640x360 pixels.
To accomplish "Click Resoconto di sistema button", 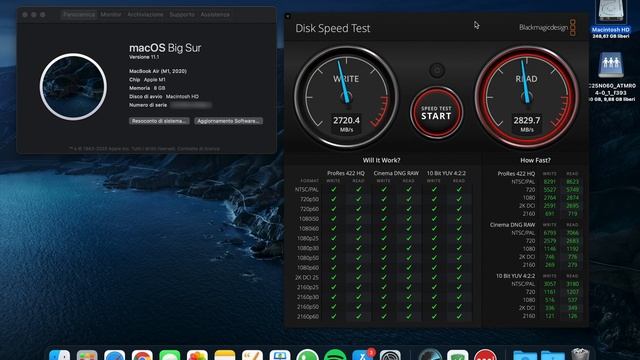I will (x=159, y=121).
